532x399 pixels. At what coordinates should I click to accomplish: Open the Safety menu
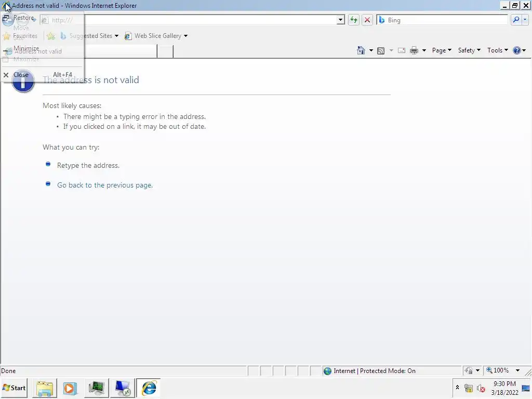tap(469, 50)
